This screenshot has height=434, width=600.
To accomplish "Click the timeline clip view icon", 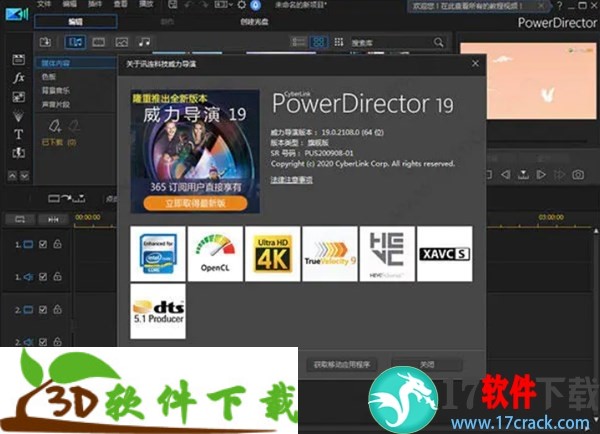I will pyautogui.click(x=54, y=198).
